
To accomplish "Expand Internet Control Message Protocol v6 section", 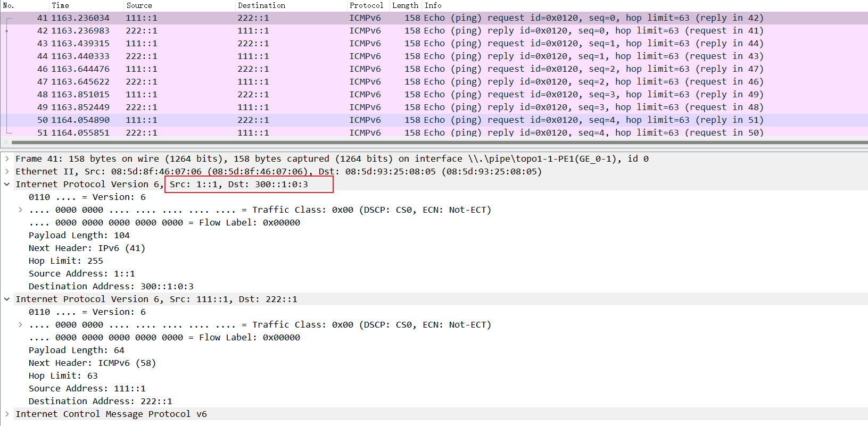I will point(7,414).
